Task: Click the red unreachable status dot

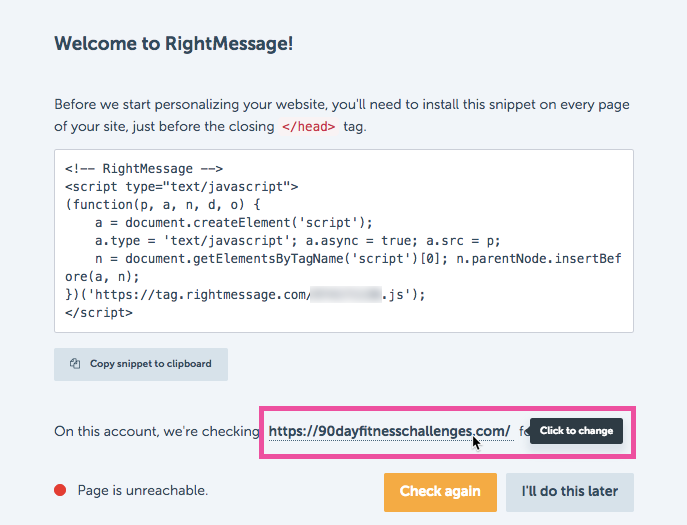Action: (x=60, y=490)
